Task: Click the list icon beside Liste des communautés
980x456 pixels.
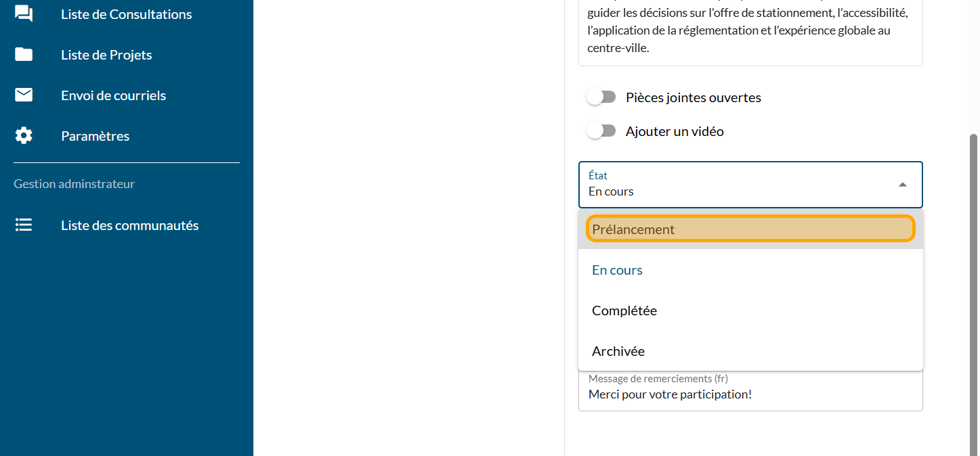Action: click(x=24, y=225)
